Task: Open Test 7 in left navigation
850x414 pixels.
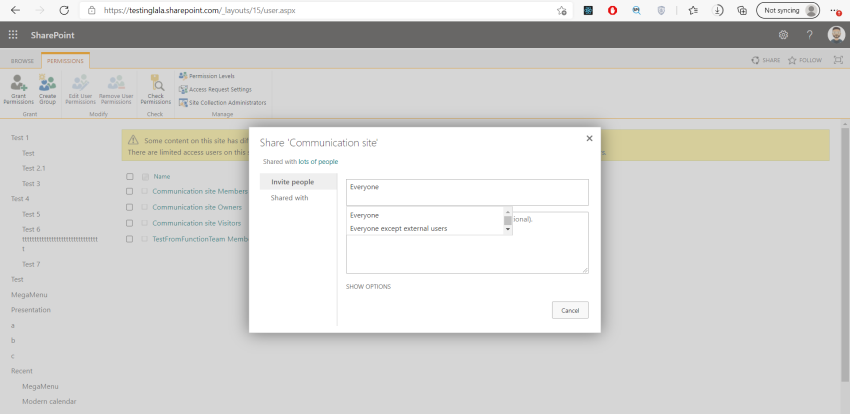Action: [31, 264]
